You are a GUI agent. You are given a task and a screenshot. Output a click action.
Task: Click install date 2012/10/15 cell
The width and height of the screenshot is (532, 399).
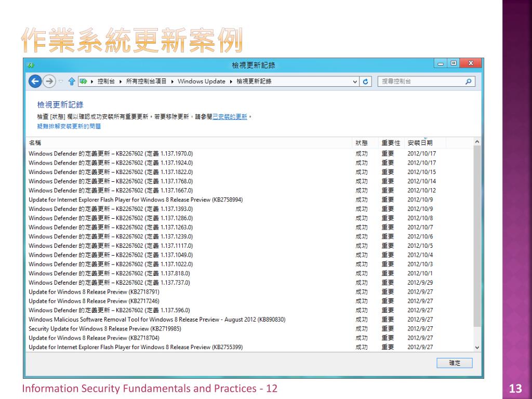pos(421,172)
